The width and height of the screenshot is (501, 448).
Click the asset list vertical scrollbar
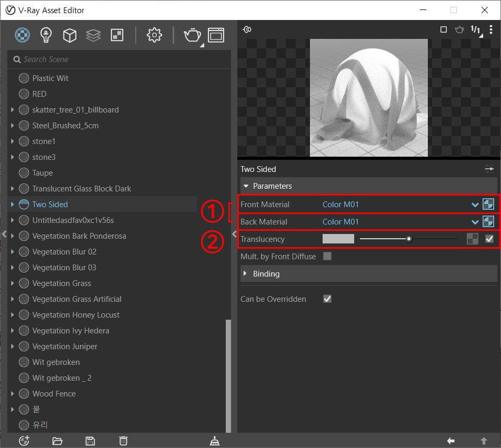coord(228,375)
